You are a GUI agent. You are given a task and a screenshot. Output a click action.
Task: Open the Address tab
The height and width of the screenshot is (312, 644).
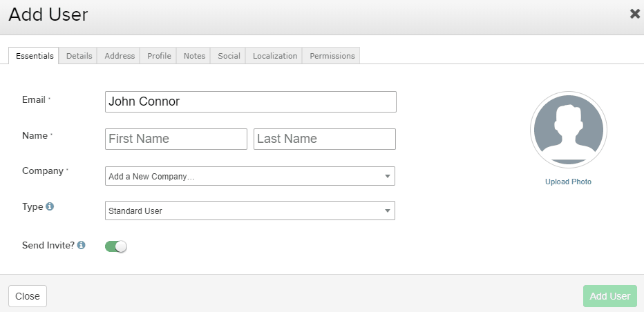[120, 56]
